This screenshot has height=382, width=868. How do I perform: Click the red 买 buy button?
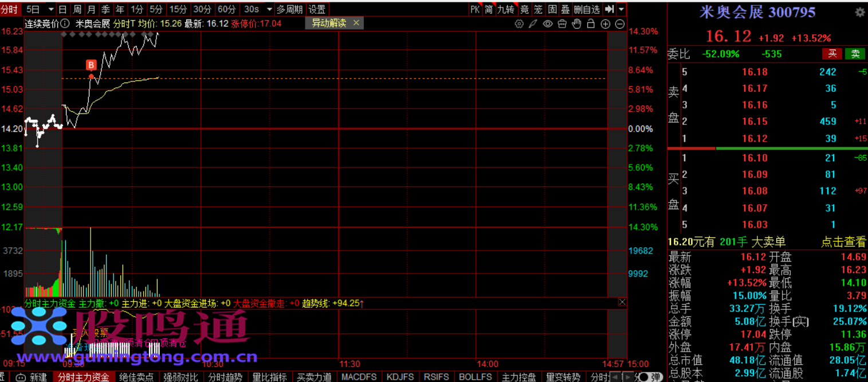click(x=832, y=54)
